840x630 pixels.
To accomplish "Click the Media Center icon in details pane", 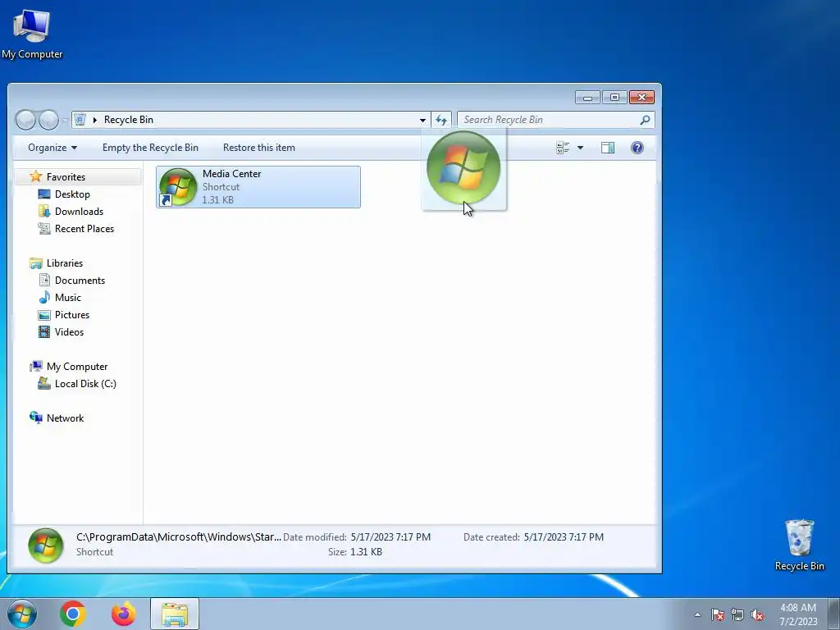I will (x=46, y=546).
